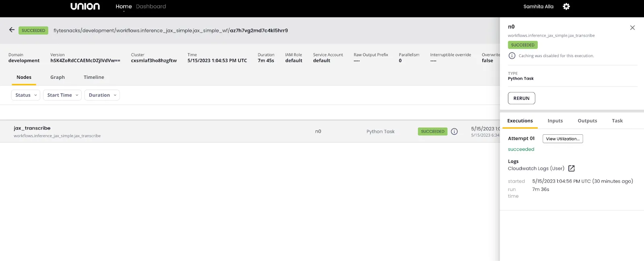
Task: Click the SUCCEEDED badge in node row
Action: pyautogui.click(x=433, y=132)
